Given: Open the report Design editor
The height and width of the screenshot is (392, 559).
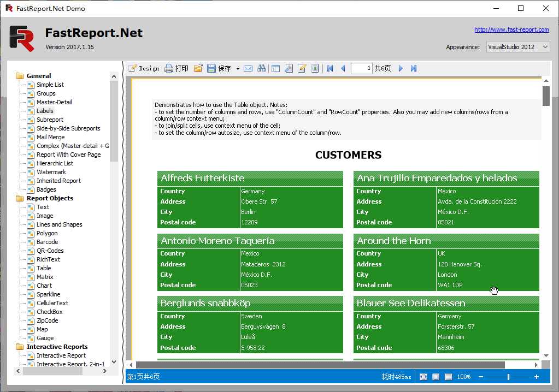Looking at the screenshot, I should [144, 68].
